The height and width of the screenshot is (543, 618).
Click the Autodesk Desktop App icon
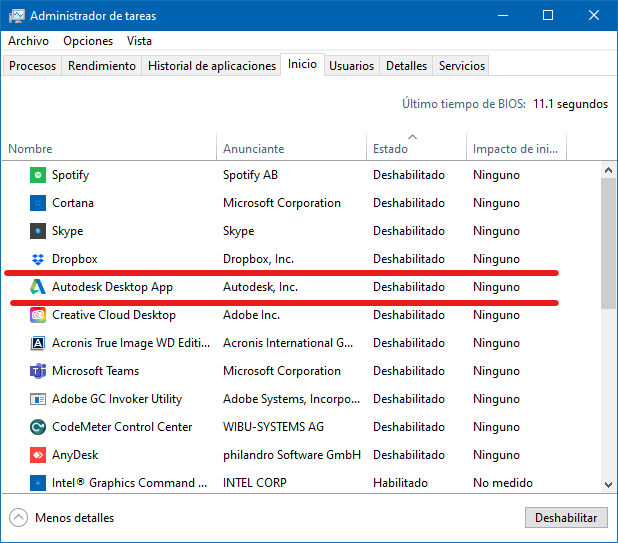click(x=38, y=287)
